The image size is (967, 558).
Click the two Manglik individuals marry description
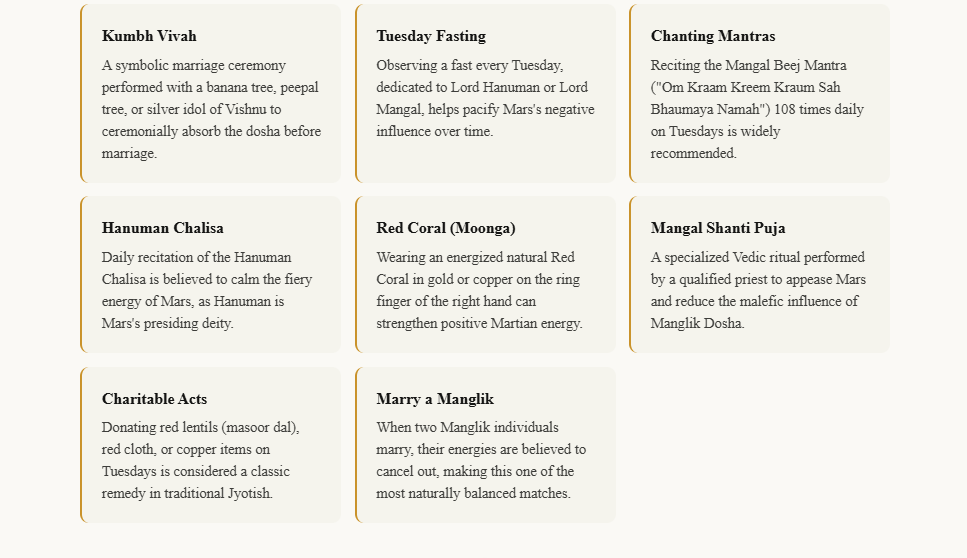(481, 460)
